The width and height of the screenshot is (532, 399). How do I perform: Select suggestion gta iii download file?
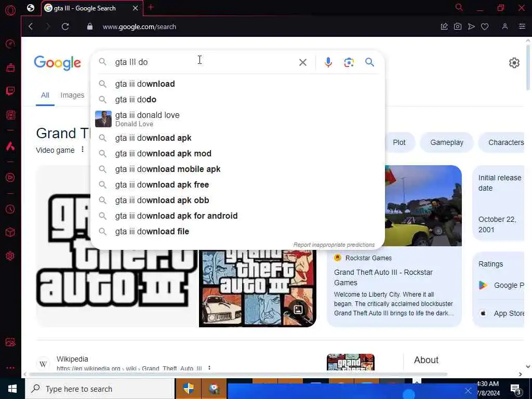237,231
